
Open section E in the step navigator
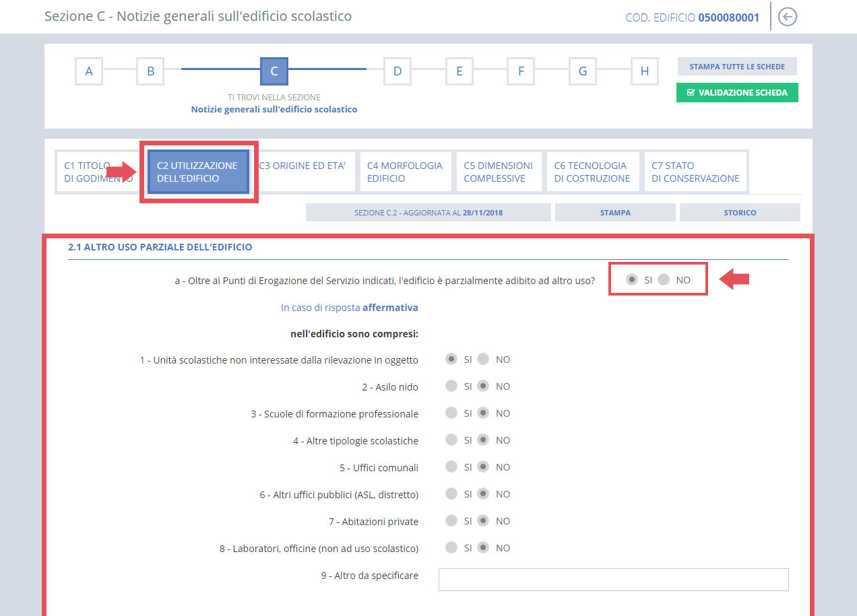tap(459, 71)
